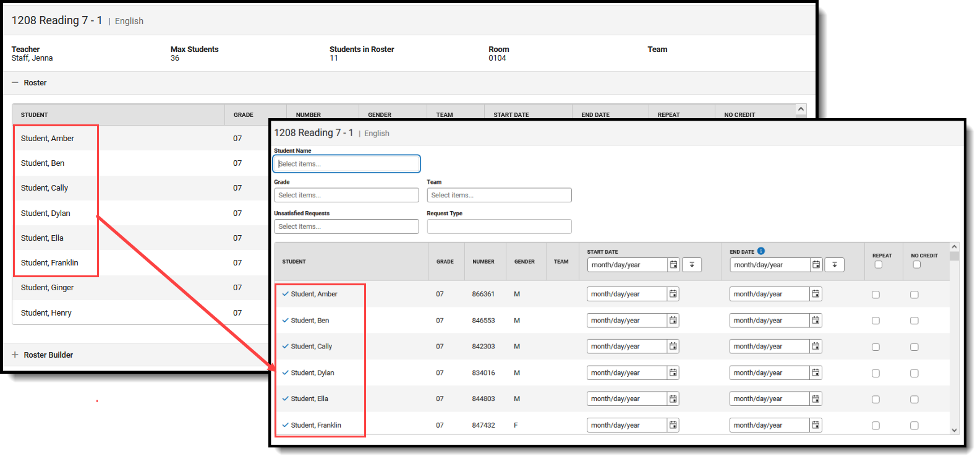Image resolution: width=980 pixels, height=461 pixels.
Task: Open the Grade filter dropdown
Action: click(x=346, y=195)
